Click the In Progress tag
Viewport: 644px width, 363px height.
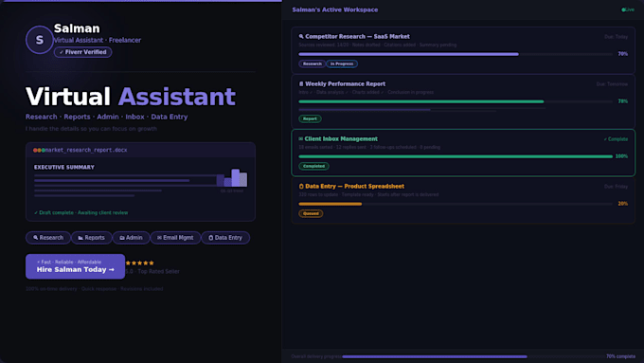pyautogui.click(x=342, y=64)
